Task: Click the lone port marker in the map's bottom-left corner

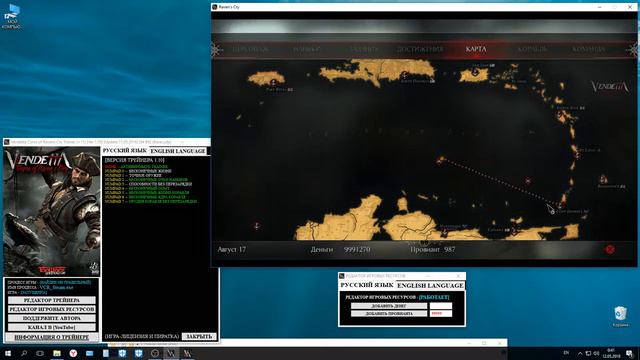Action: pos(257,225)
